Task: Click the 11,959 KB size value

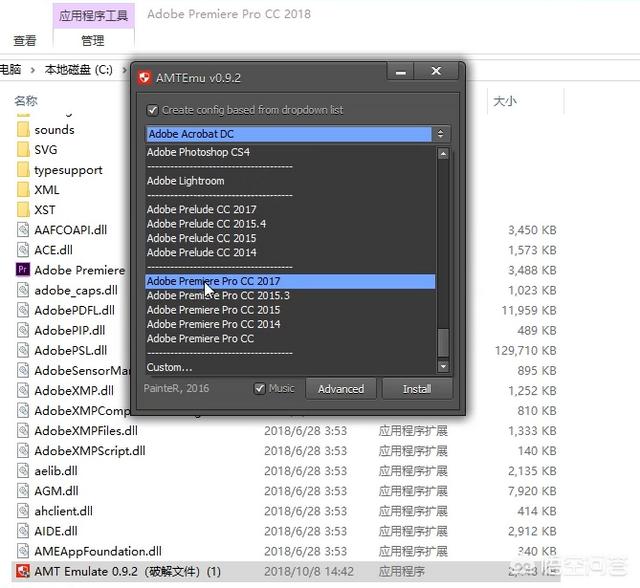Action: click(529, 311)
